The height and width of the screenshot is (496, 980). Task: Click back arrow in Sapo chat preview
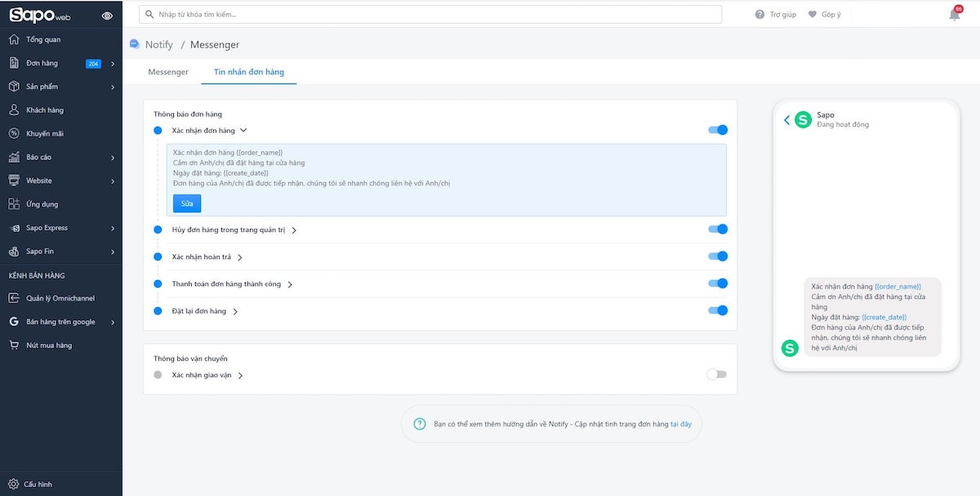tap(786, 120)
